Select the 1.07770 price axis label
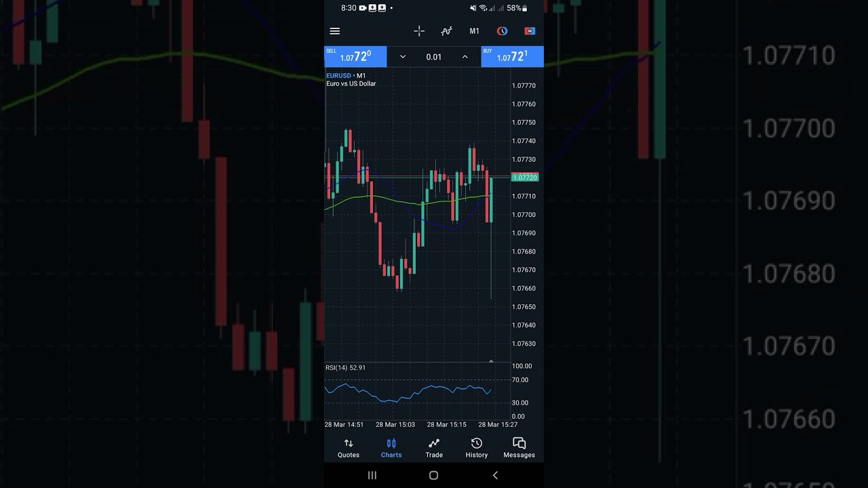The height and width of the screenshot is (488, 868). 524,86
